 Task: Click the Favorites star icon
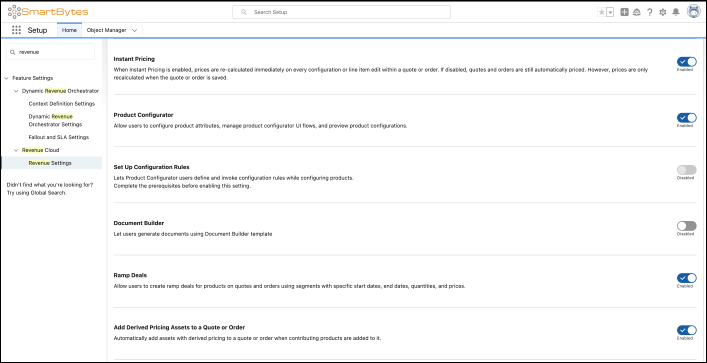coord(601,12)
